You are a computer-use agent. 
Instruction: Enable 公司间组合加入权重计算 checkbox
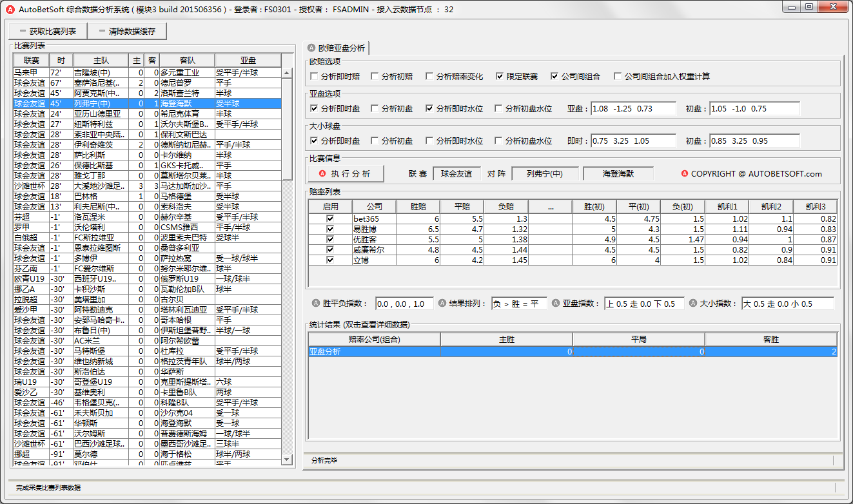tap(618, 76)
